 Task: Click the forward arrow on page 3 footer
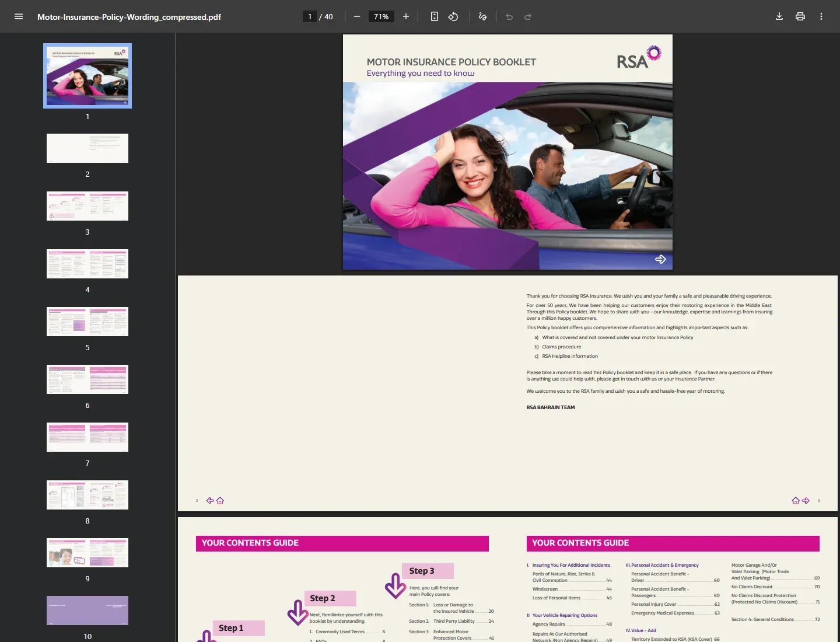tap(806, 501)
